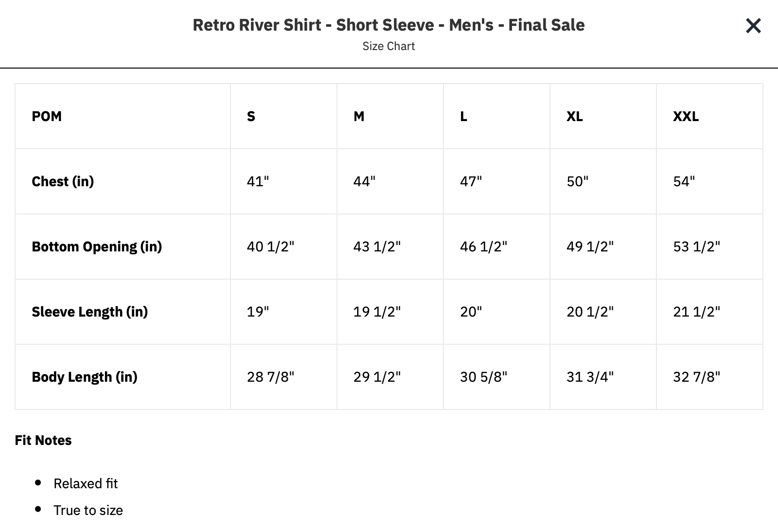Click the True to size bullet text
Image resolution: width=778 pixels, height=532 pixels.
click(x=88, y=510)
